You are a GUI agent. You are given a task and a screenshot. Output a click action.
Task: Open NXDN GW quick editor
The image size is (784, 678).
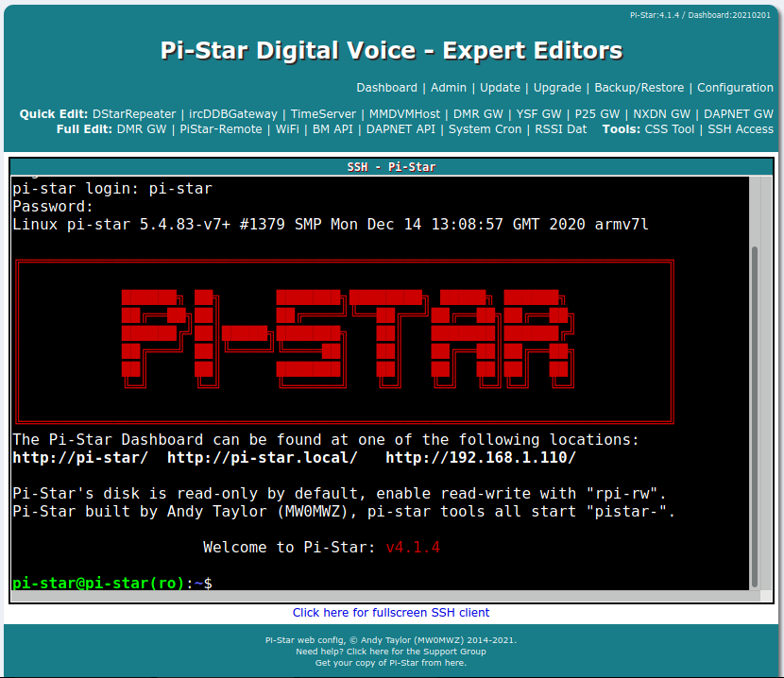click(661, 114)
